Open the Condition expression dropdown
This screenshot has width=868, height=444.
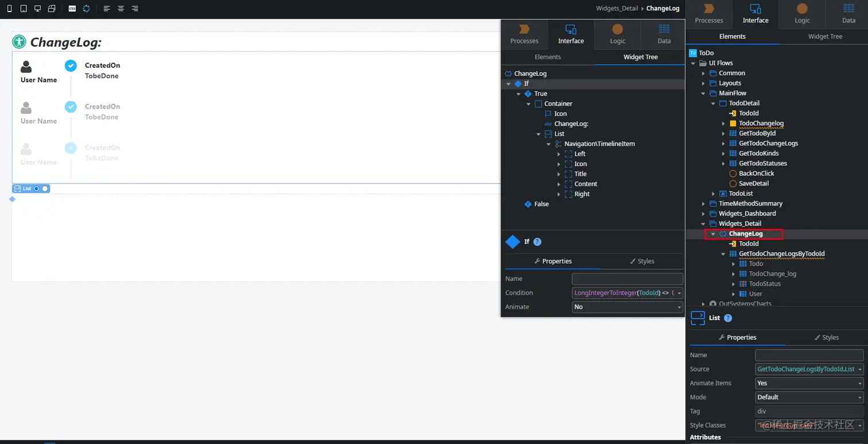pyautogui.click(x=679, y=293)
